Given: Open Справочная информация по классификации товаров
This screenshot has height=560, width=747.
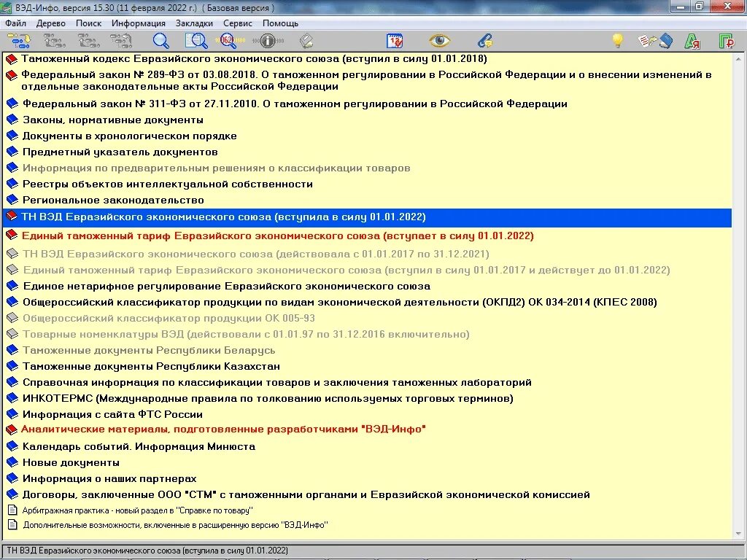Looking at the screenshot, I should (276, 382).
